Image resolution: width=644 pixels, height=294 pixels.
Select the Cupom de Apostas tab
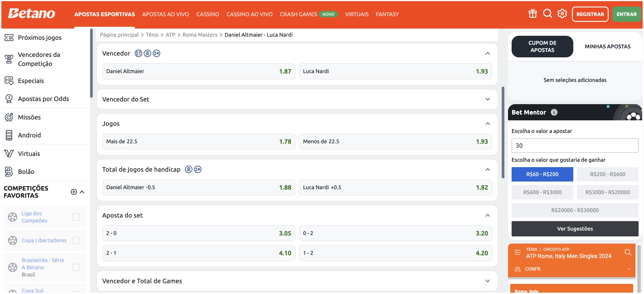(x=542, y=47)
